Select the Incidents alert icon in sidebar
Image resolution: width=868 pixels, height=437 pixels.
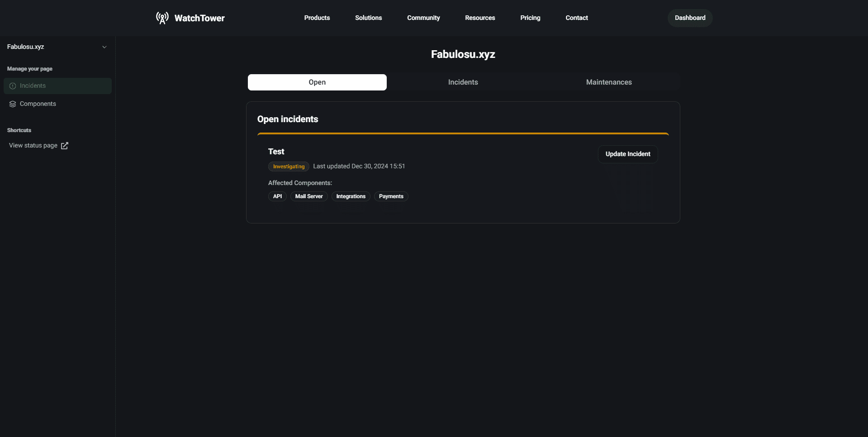tap(12, 85)
